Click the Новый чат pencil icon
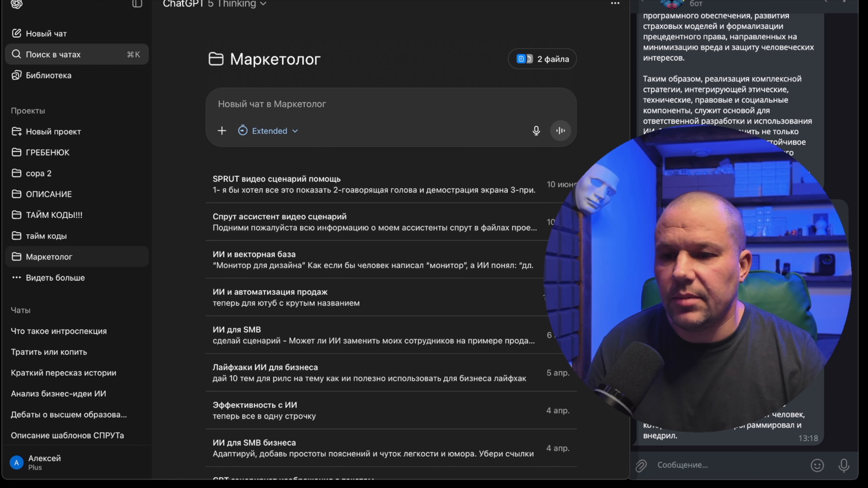Image resolution: width=868 pixels, height=488 pixels. pos(16,33)
